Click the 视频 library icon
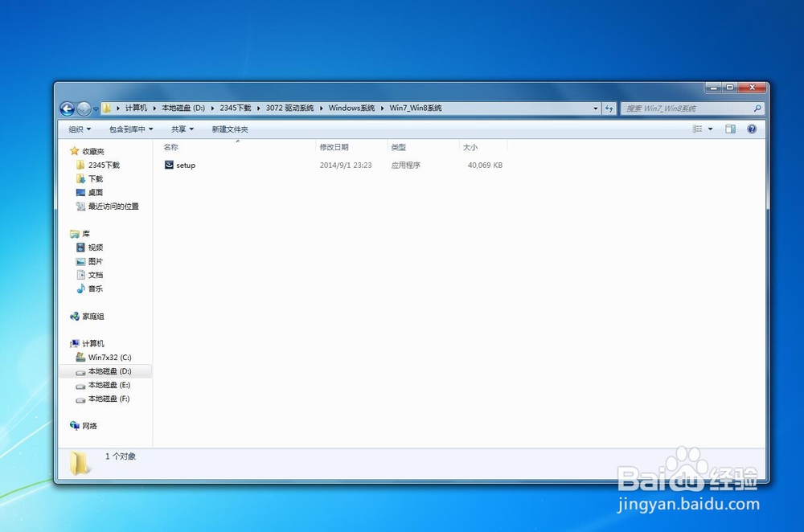This screenshot has width=804, height=532. [80, 248]
